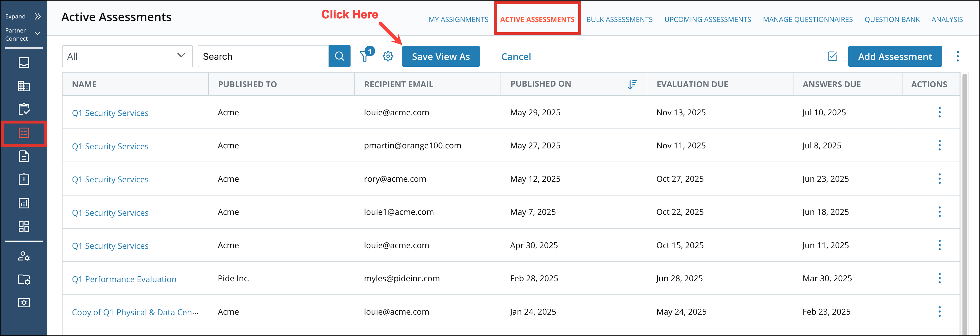Viewport: 980px width, 336px height.
Task: Switch to Bulk Assessments tab
Action: tap(619, 19)
